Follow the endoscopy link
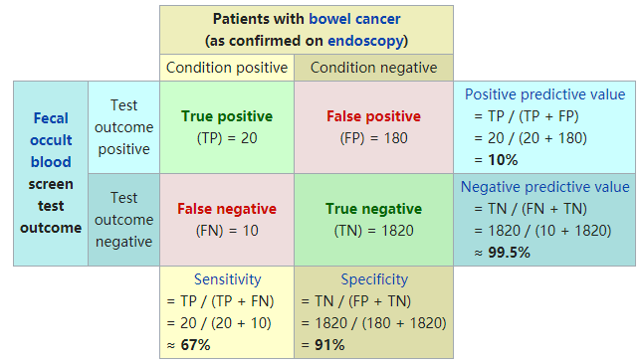Image resolution: width=643 pixels, height=364 pixels. [x=366, y=41]
